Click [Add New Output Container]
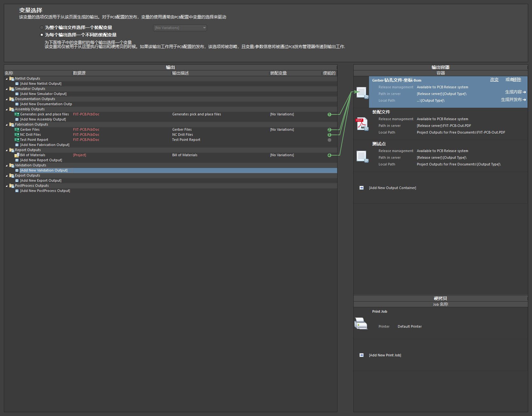 point(392,188)
